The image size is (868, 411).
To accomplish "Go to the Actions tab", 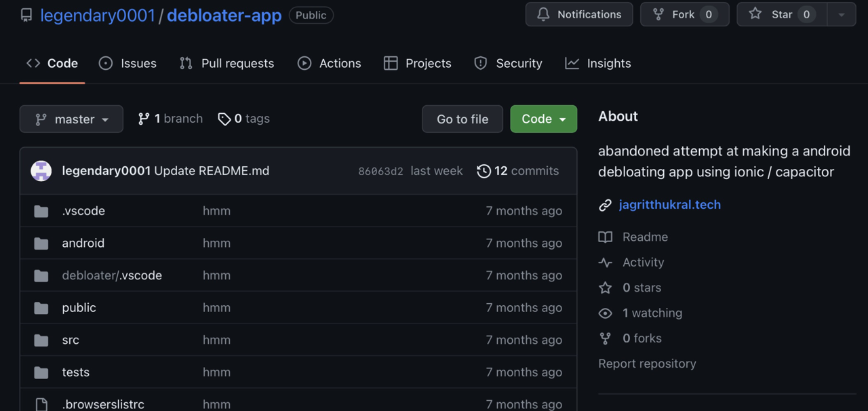I will 329,63.
